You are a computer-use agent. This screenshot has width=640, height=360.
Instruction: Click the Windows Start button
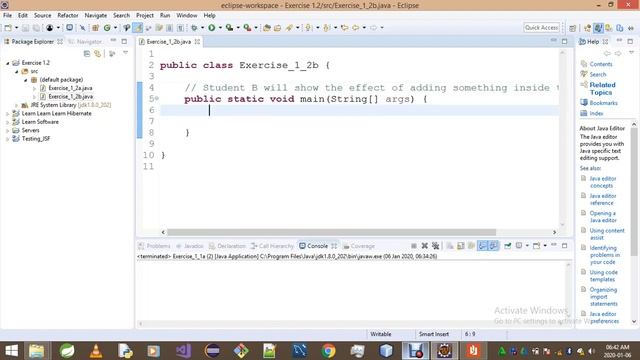point(11,351)
